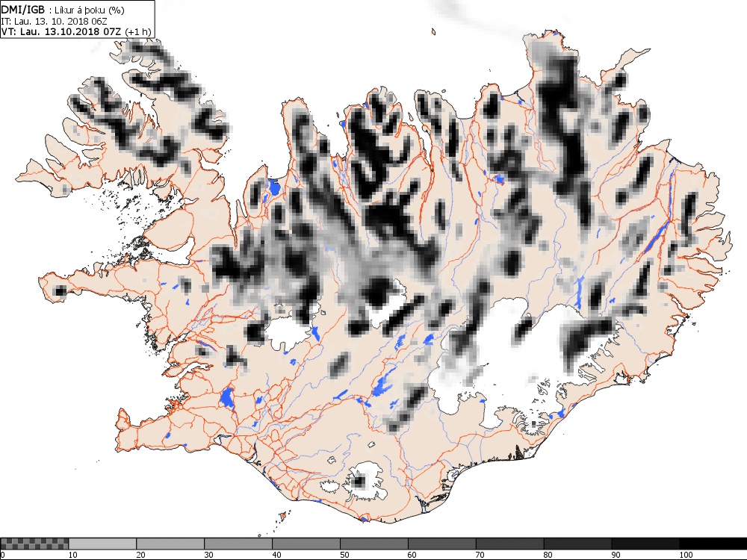
Task: Select the 10–20 percent legend swatch
Action: tap(102, 544)
